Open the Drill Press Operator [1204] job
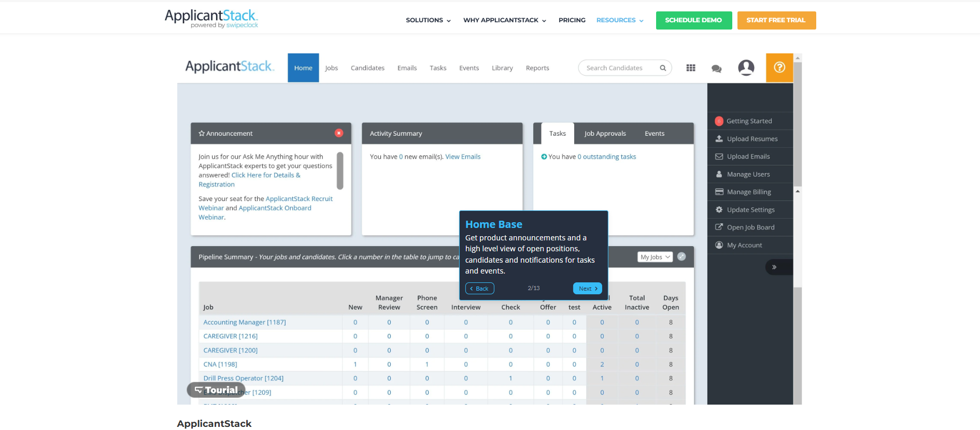This screenshot has width=980, height=430. [x=244, y=378]
